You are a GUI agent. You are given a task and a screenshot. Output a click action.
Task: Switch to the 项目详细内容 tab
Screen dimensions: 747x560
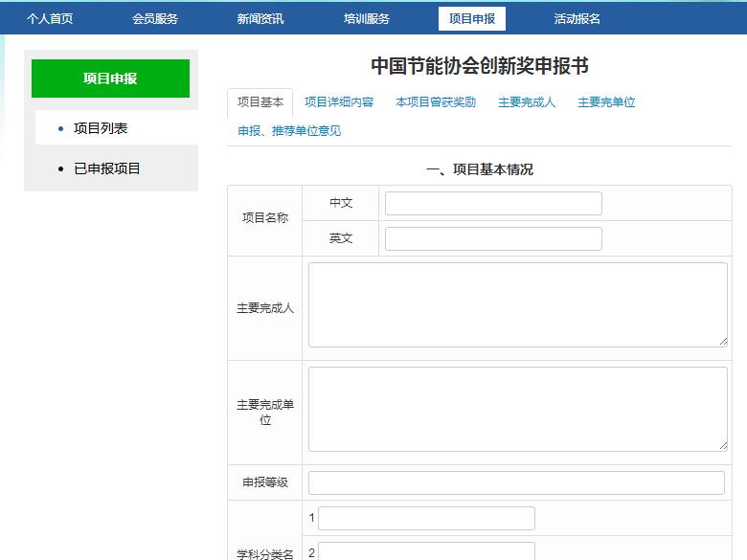(339, 102)
